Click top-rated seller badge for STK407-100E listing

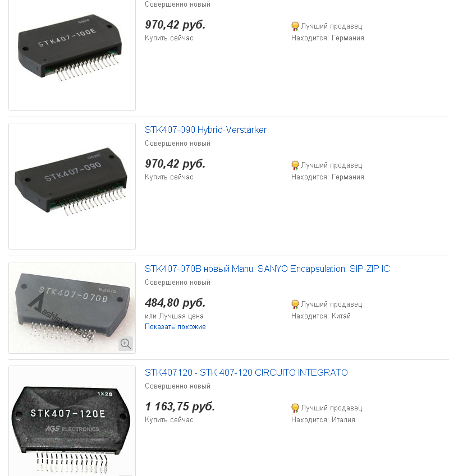295,26
